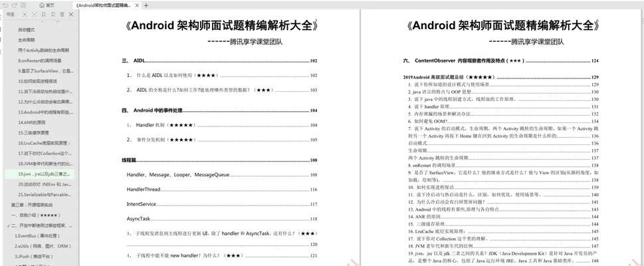Collapse the 二、开发中都使用过哪些框架 bookmark arrow
644x266 pixels.
pyautogui.click(x=8, y=225)
